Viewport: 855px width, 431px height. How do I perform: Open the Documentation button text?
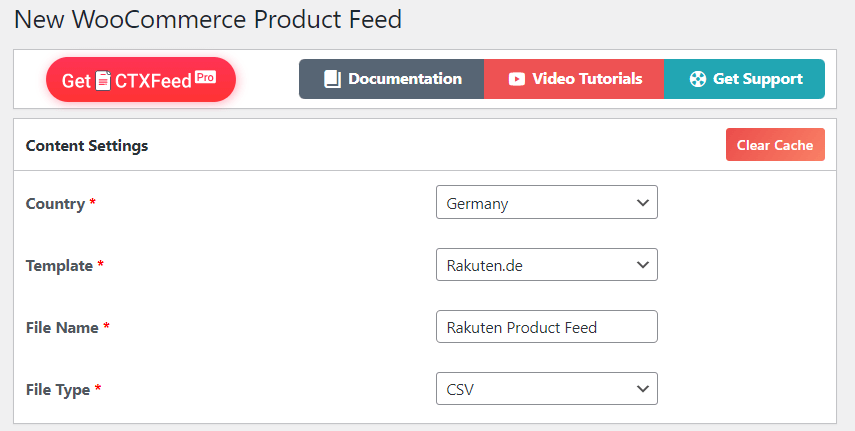coord(405,79)
